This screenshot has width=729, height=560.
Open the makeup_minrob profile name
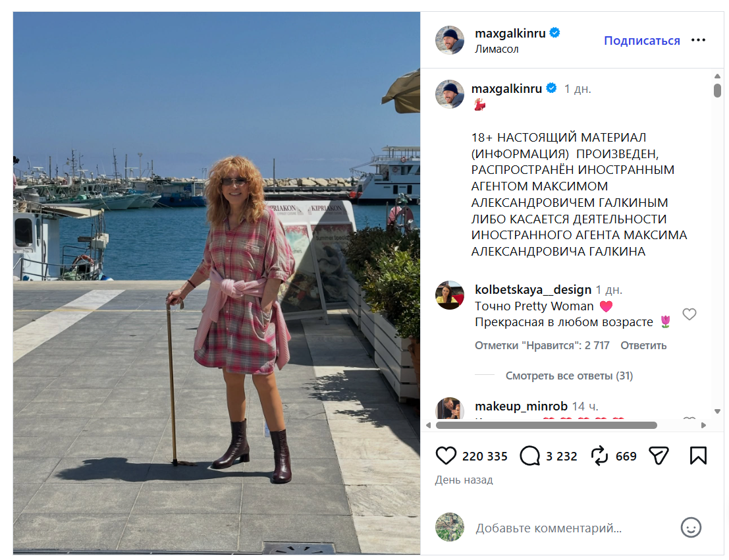pos(521,406)
